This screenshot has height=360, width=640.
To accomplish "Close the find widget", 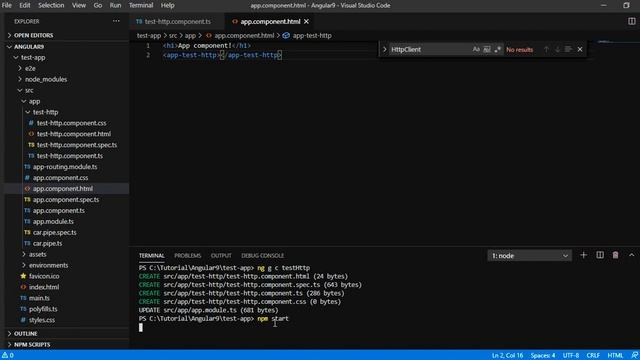I will pyautogui.click(x=580, y=49).
